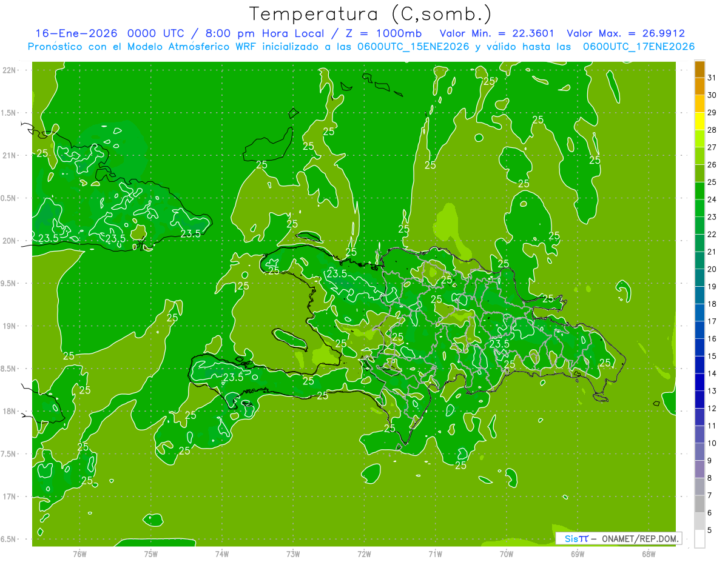Click the legend value '8'
The height and width of the screenshot is (562, 728).
[x=710, y=478]
